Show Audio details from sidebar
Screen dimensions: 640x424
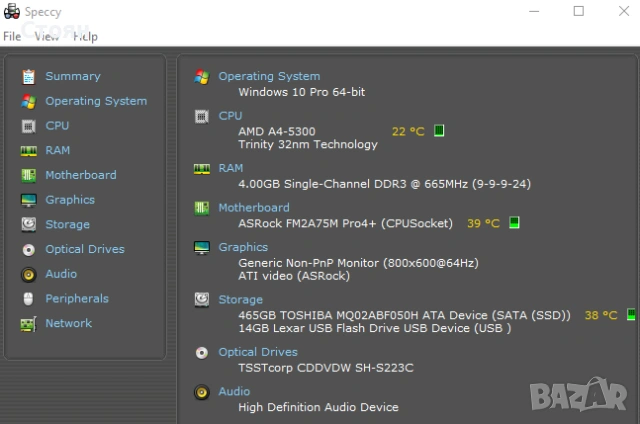click(x=61, y=274)
